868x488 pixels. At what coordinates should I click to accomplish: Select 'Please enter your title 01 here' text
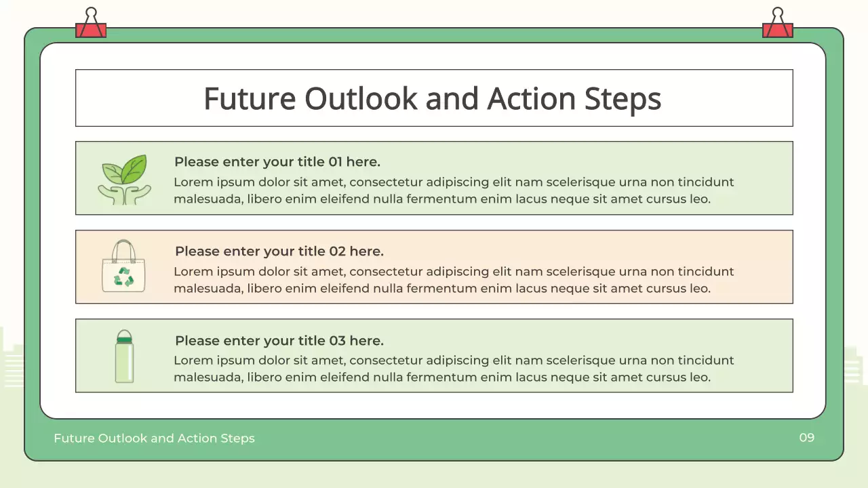[x=277, y=162]
